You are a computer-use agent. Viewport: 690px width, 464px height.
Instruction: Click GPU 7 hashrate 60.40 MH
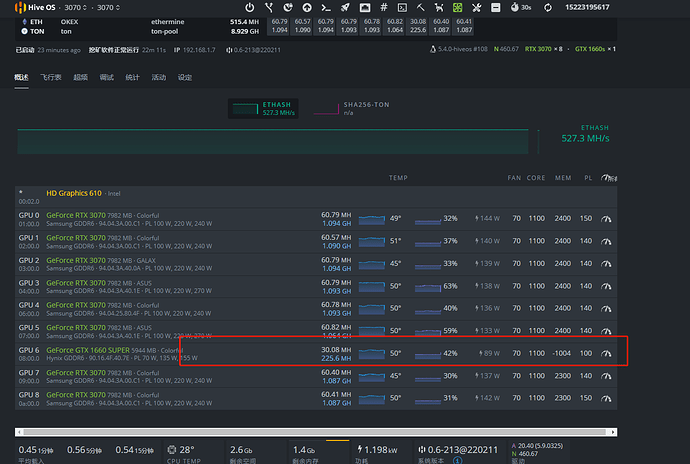point(336,372)
